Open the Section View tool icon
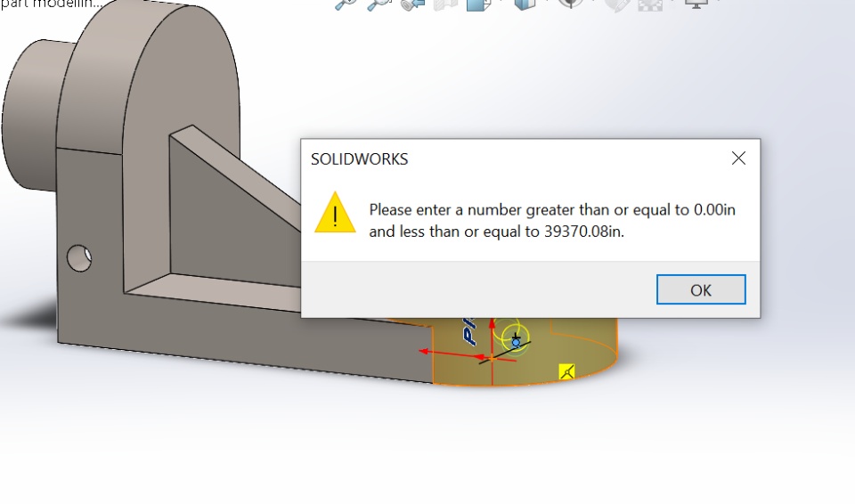This screenshot has width=855, height=504. tap(445, 4)
